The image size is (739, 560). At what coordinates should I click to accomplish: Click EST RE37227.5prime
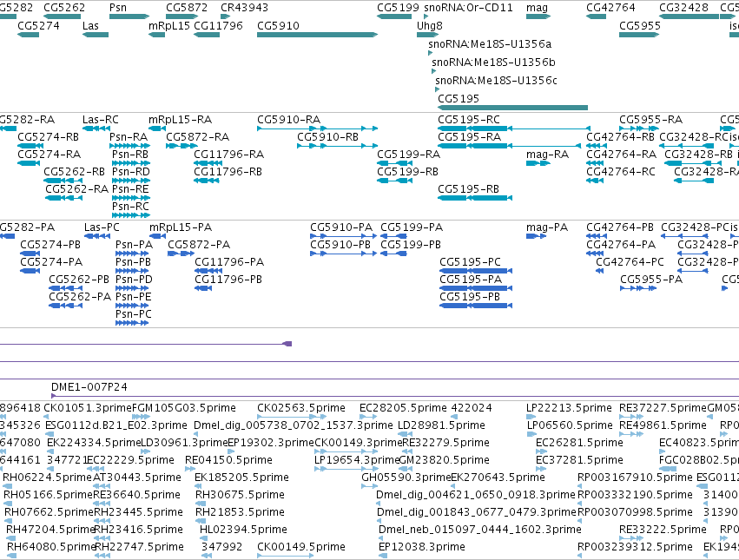[663, 408]
